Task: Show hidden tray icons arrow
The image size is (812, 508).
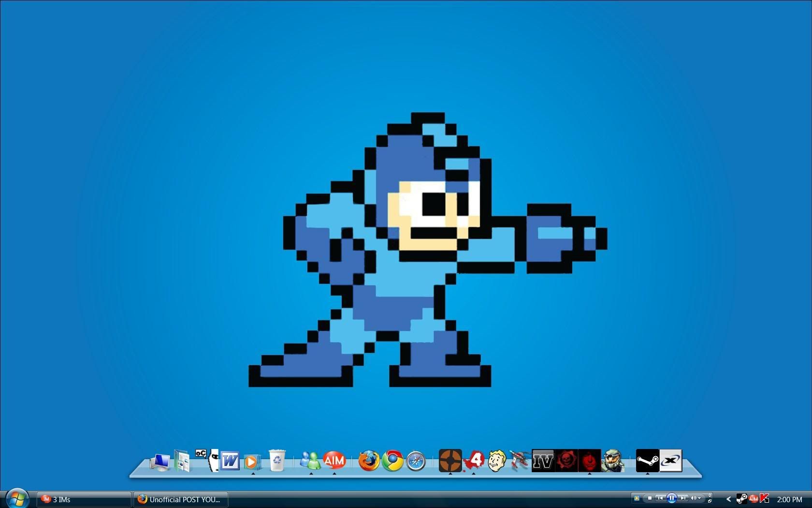Action: pos(728,499)
